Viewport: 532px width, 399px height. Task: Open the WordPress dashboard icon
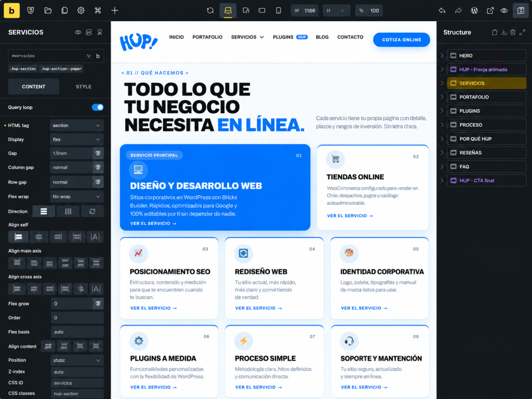point(474,10)
